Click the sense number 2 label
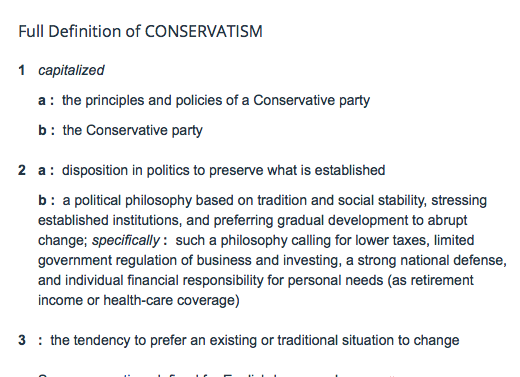This screenshot has width=520, height=377. pos(22,170)
